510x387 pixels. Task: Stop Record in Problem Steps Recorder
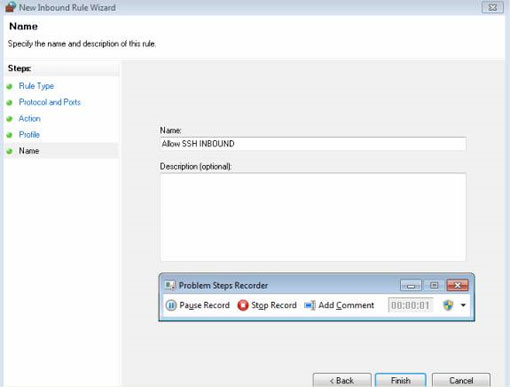coord(267,305)
